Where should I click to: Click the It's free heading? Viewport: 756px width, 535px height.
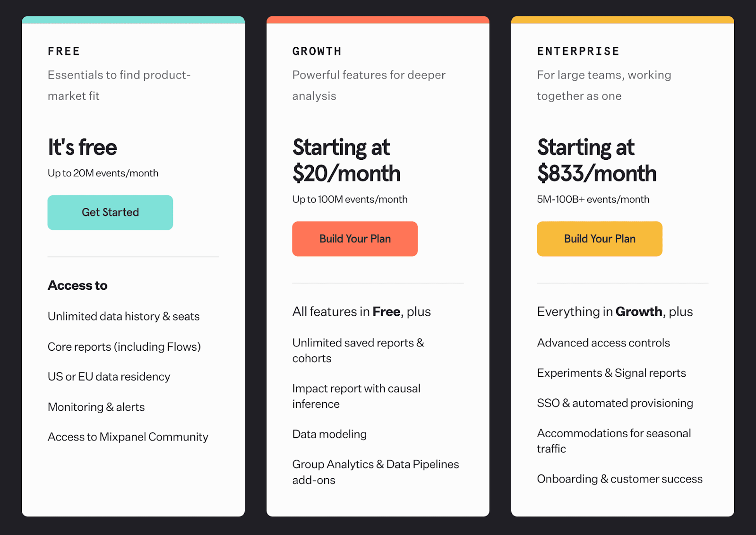pos(82,147)
